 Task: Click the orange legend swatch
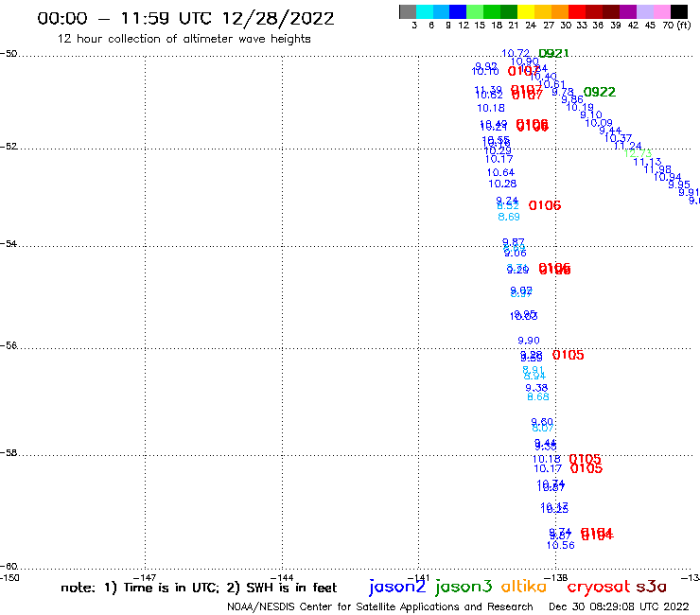coord(560,11)
